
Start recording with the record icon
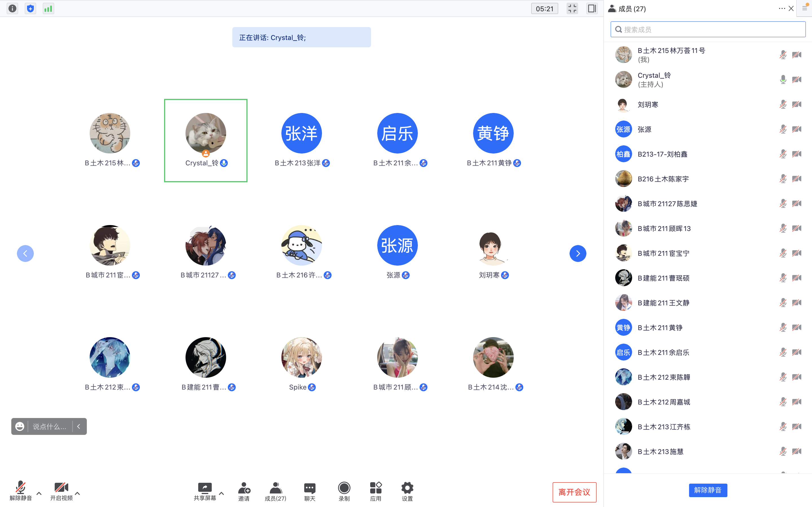344,488
